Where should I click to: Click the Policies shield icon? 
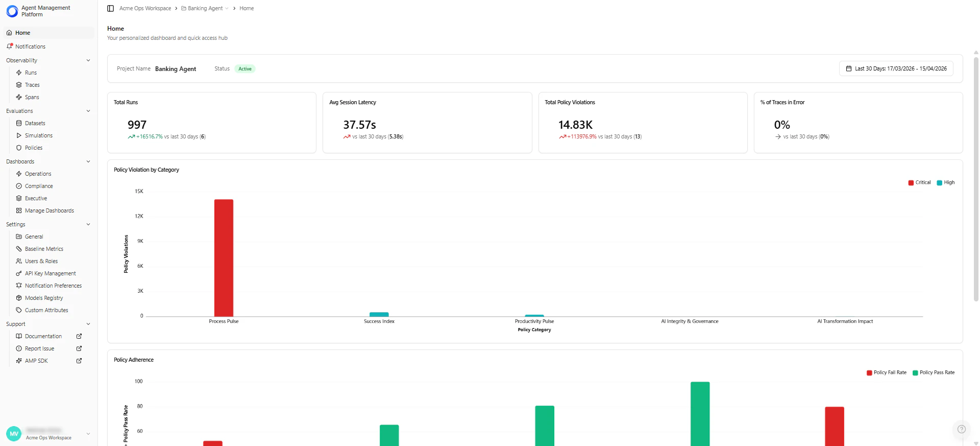pyautogui.click(x=19, y=148)
